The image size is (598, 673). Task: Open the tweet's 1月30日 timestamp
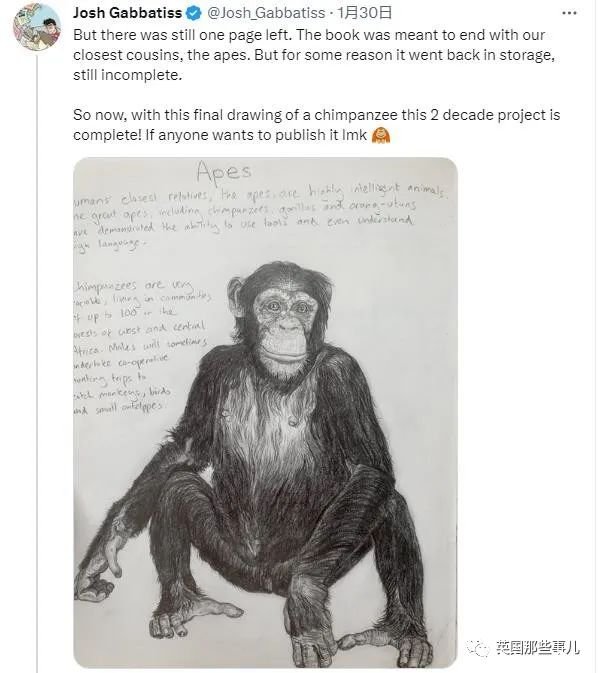(x=364, y=13)
